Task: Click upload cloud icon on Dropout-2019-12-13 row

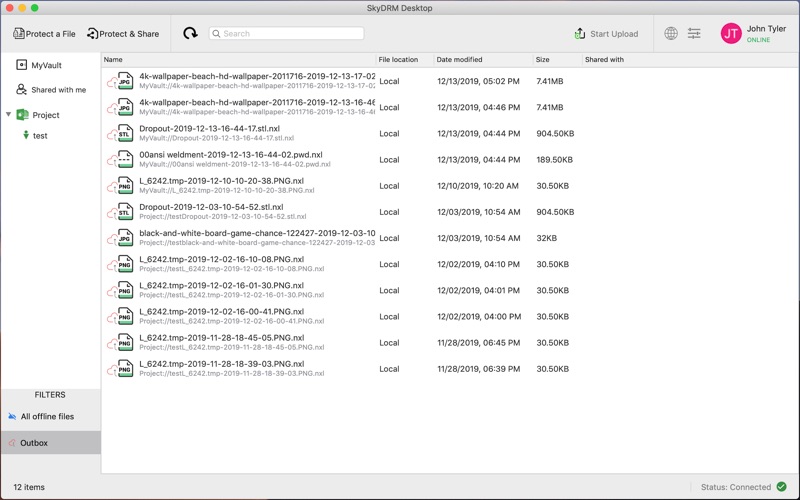Action: point(112,135)
